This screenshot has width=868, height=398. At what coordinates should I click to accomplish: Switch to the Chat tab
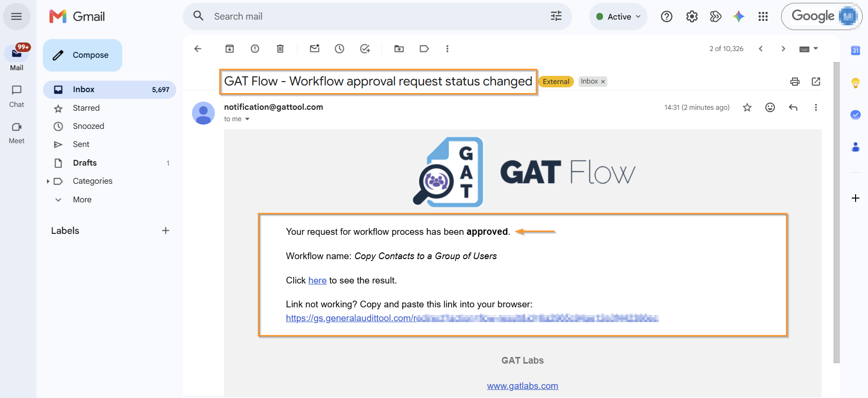17,96
